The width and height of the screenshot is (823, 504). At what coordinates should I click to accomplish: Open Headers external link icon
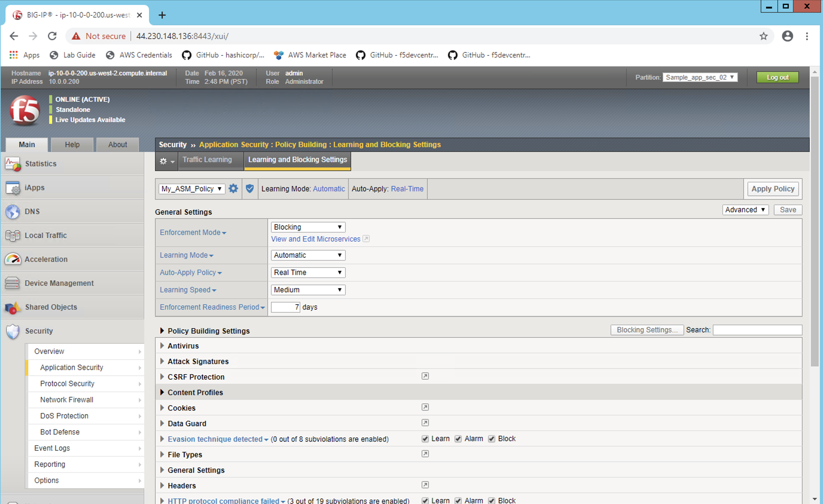tap(425, 485)
